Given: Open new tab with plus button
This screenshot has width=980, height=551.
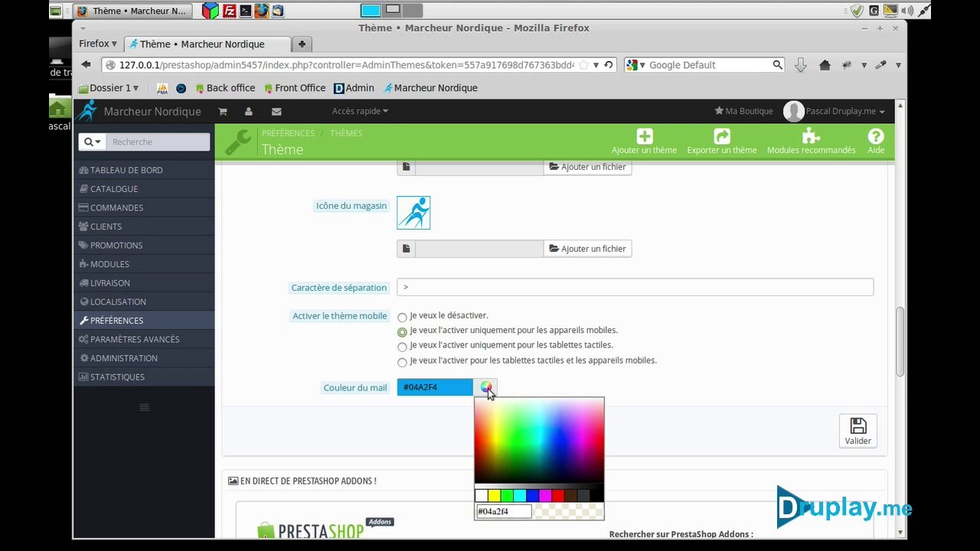Looking at the screenshot, I should pyautogui.click(x=302, y=44).
